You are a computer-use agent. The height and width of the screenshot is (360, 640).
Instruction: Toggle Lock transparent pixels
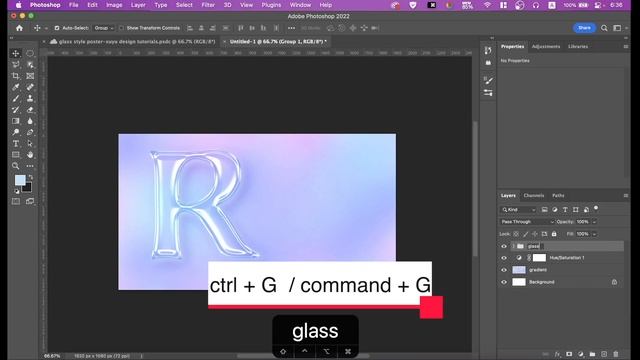tap(516, 234)
